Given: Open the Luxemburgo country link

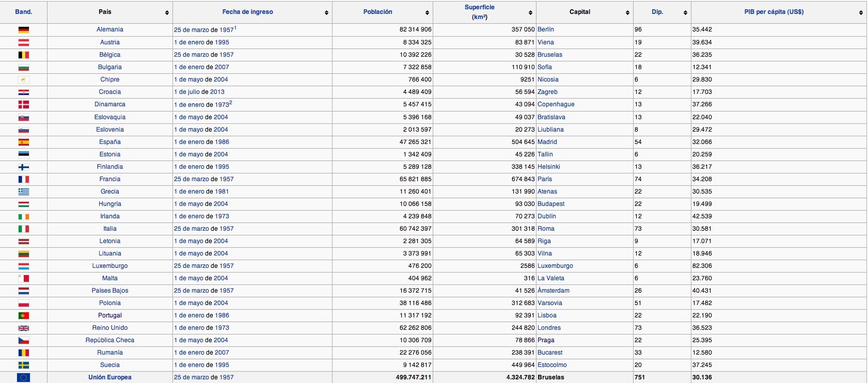Looking at the screenshot, I should (x=109, y=266).
